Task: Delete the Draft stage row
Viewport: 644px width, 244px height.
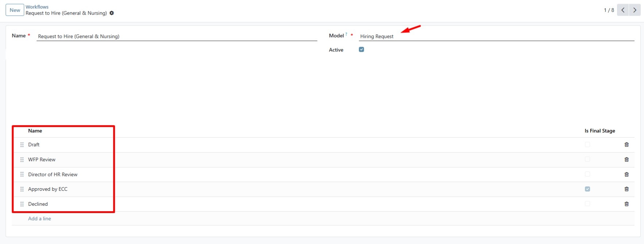Action: [x=626, y=145]
